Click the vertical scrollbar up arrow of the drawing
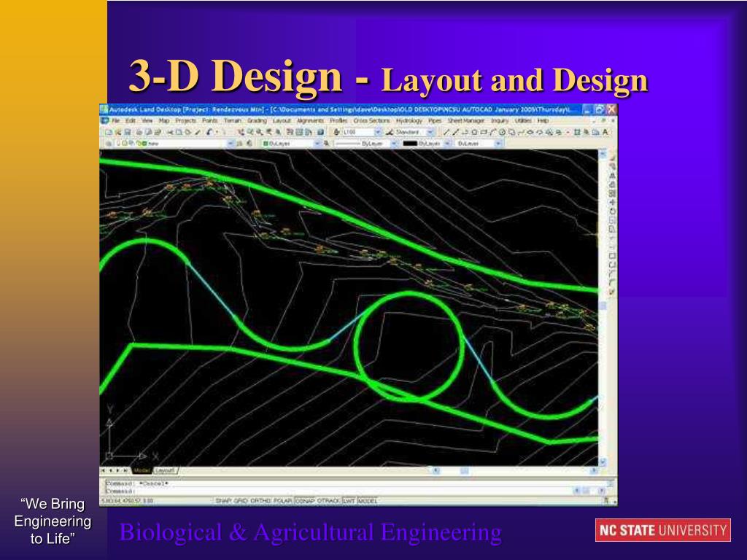The image size is (747, 560). tap(603, 154)
